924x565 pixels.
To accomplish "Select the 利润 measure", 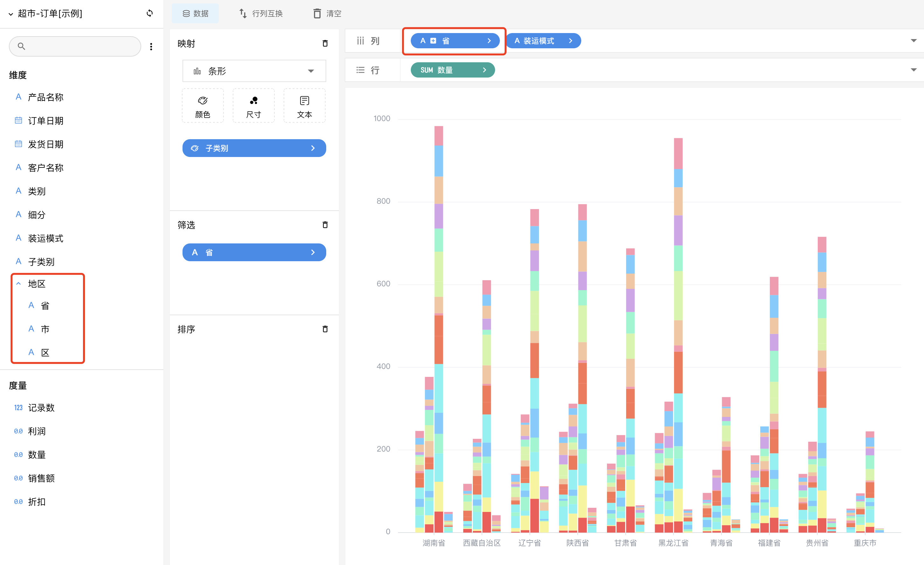I will click(37, 431).
